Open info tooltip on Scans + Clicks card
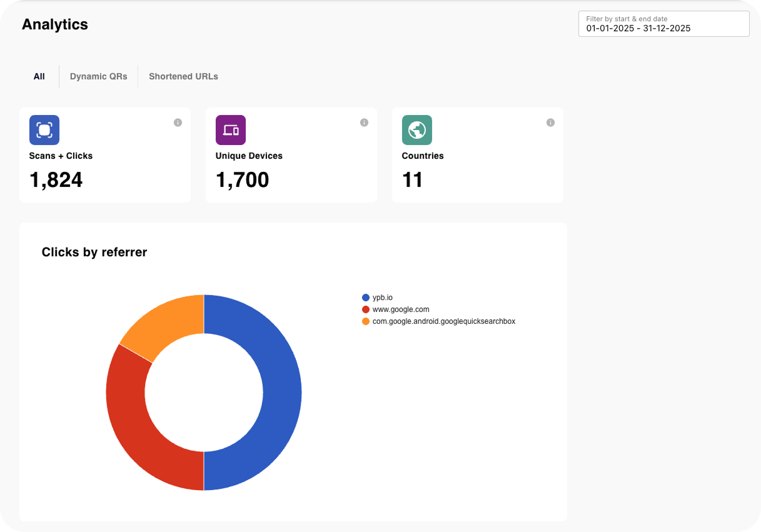The width and height of the screenshot is (761, 532). click(x=178, y=123)
